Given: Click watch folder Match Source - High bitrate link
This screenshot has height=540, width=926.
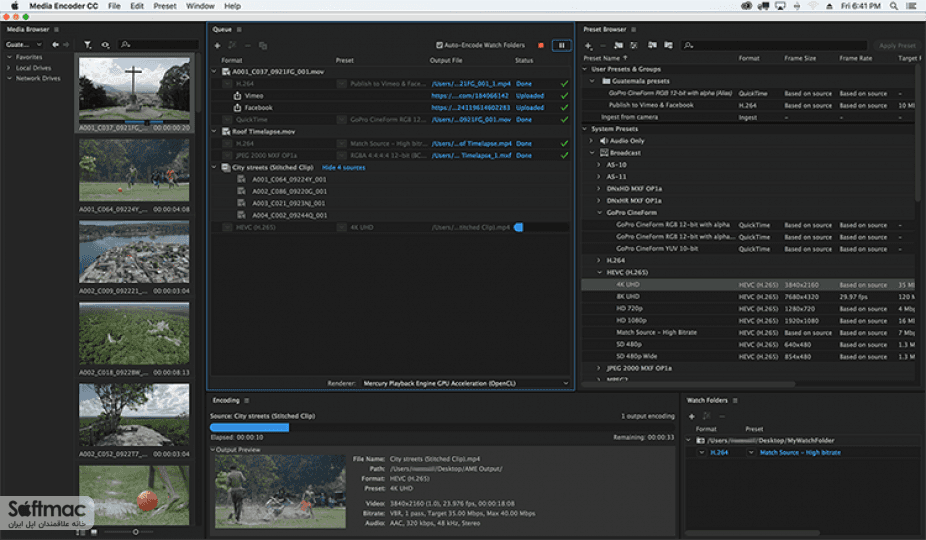Looking at the screenshot, I should click(x=800, y=453).
